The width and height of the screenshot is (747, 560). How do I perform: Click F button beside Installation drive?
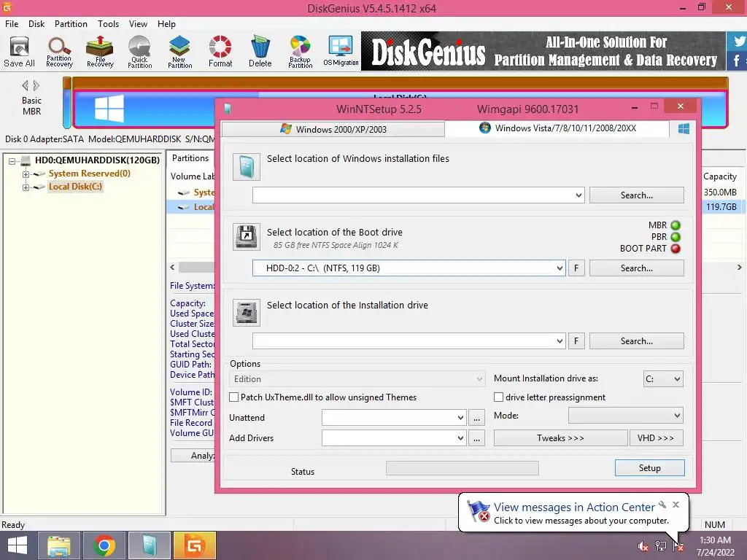click(x=576, y=341)
